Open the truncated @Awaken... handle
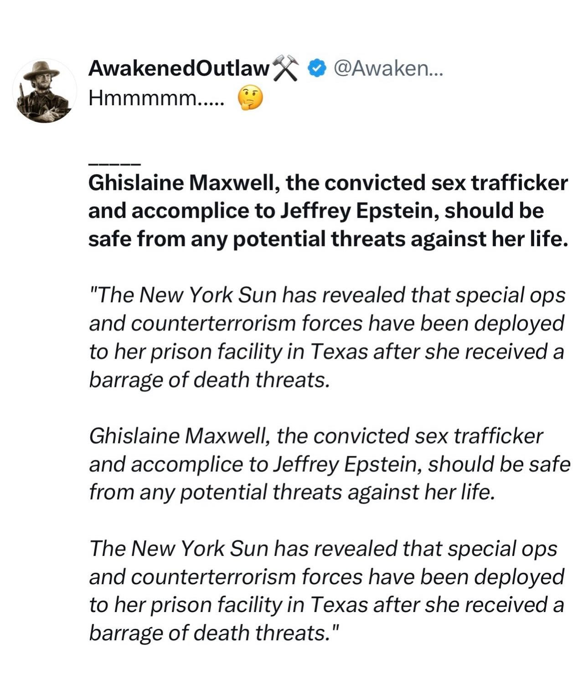The image size is (588, 700). tap(388, 68)
